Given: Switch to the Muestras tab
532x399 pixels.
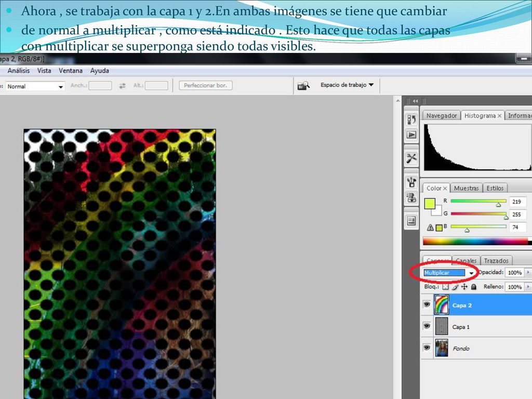Looking at the screenshot, I should coord(466,188).
